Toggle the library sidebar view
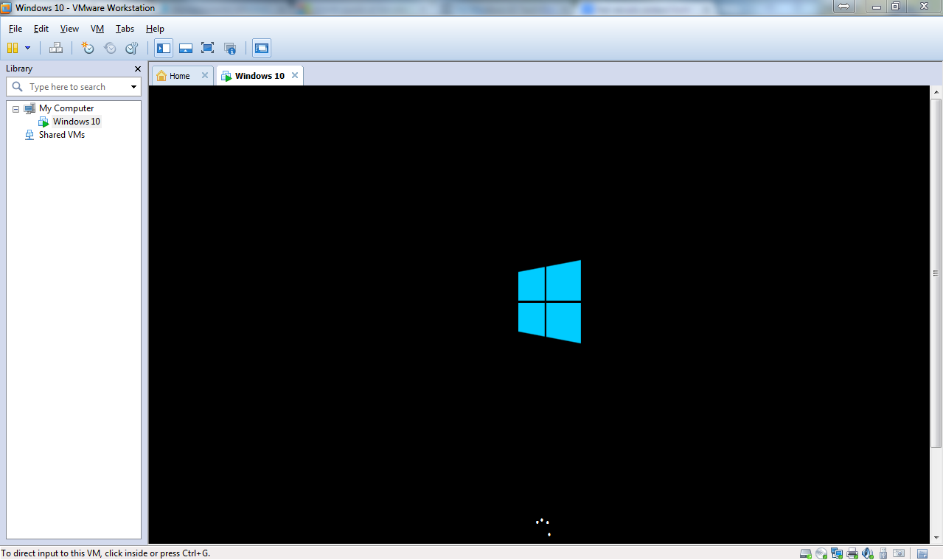This screenshot has width=943, height=560. (164, 48)
